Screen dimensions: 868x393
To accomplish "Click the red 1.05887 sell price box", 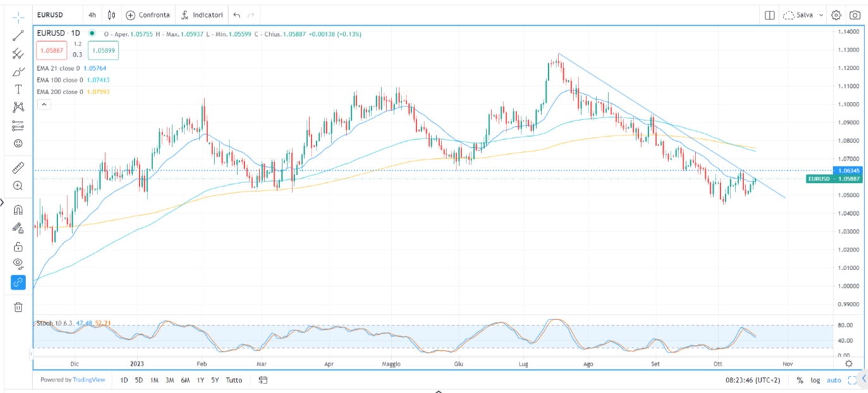I will 50,50.
